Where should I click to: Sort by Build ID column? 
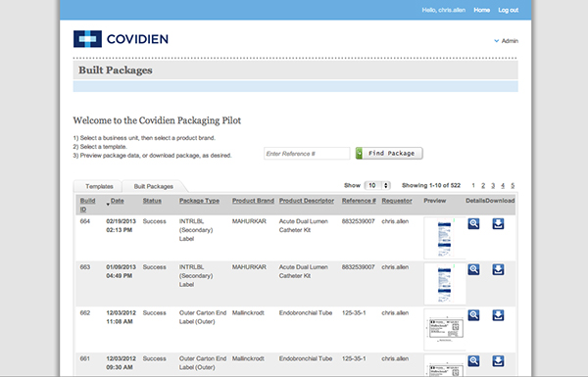point(88,205)
